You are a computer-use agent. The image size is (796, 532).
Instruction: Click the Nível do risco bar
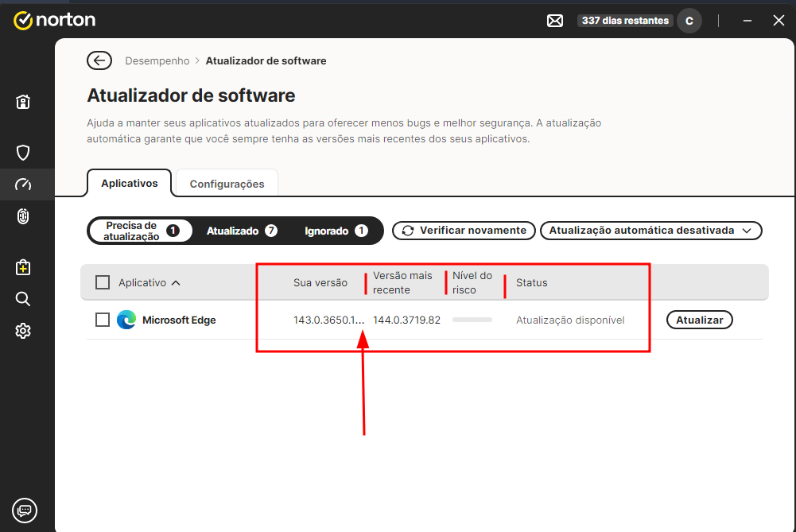coord(472,320)
